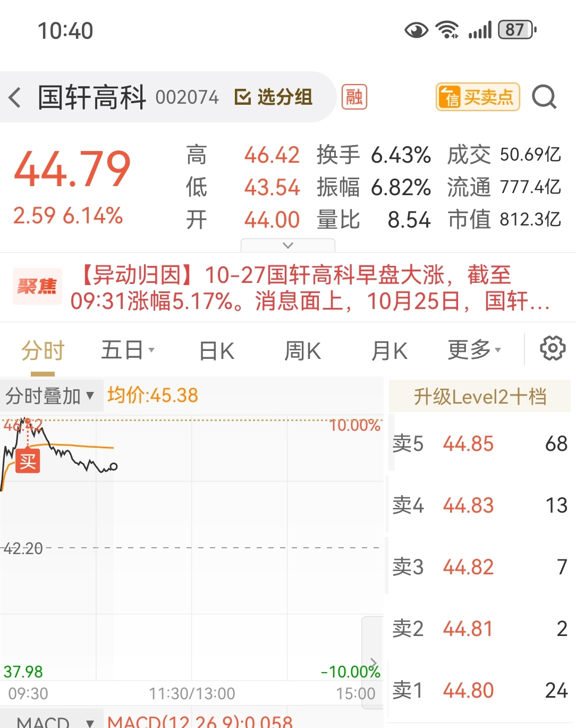Screen dimensions: 576x728
Task: Expand the quote details chevron
Action: 288,245
